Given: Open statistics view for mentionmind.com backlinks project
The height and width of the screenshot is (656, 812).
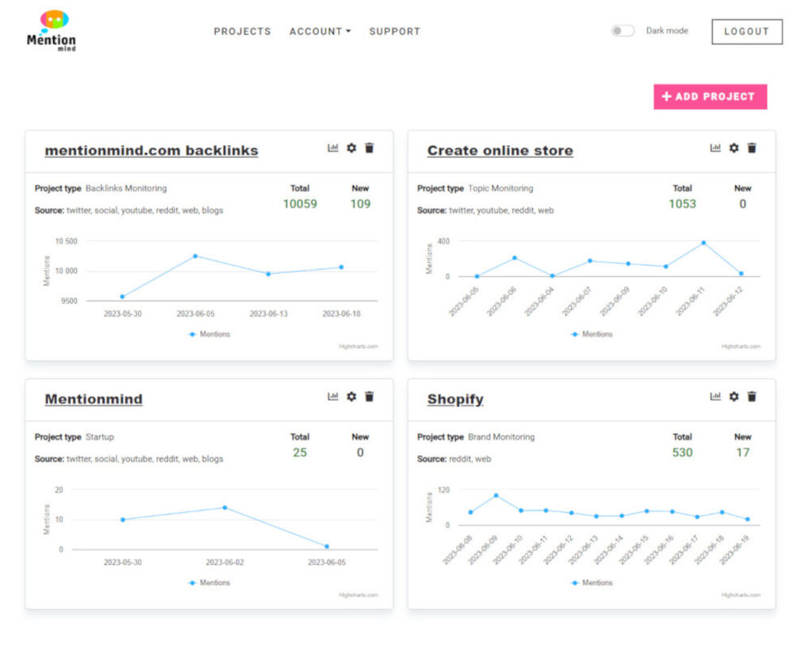Looking at the screenshot, I should click(x=333, y=148).
